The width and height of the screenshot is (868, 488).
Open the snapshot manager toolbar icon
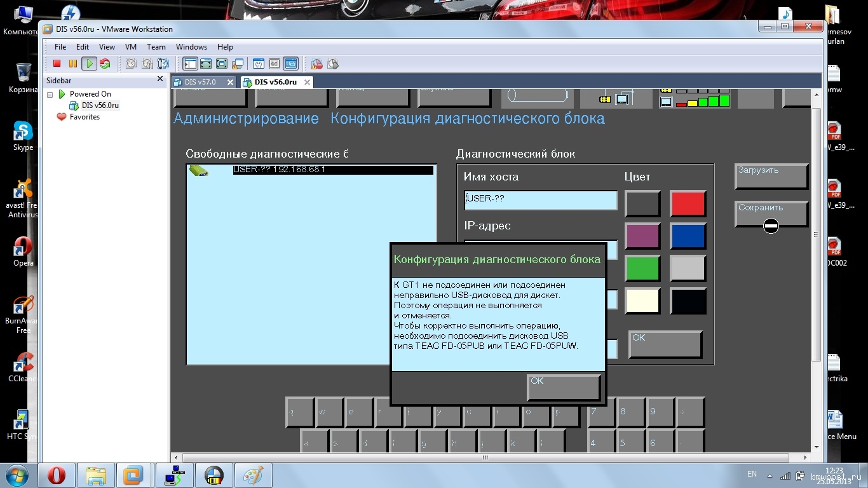(163, 64)
